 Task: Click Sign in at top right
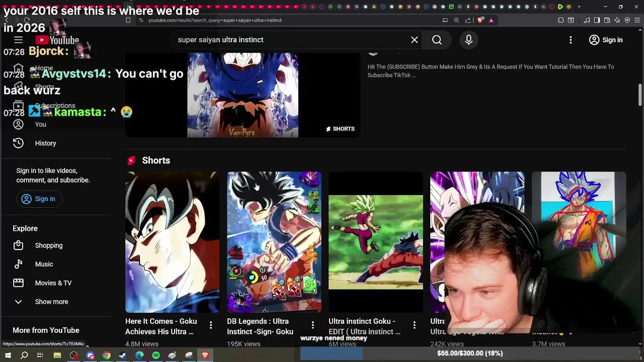(x=606, y=40)
